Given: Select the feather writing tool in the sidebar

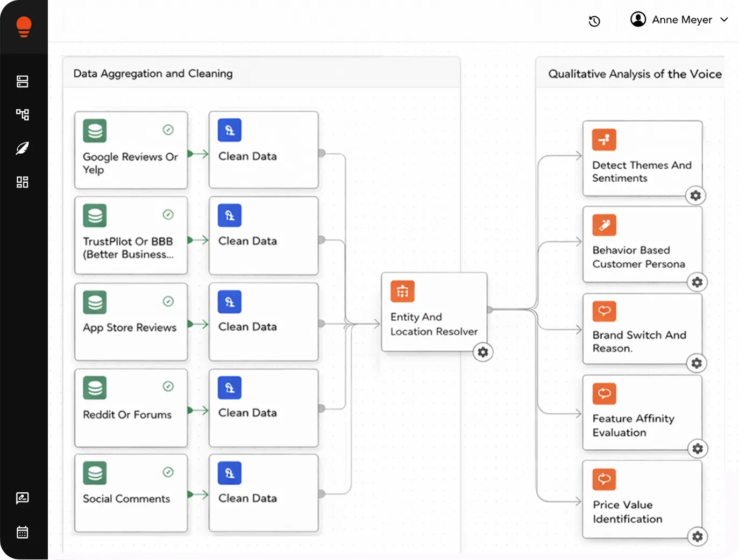Looking at the screenshot, I should coord(22,148).
